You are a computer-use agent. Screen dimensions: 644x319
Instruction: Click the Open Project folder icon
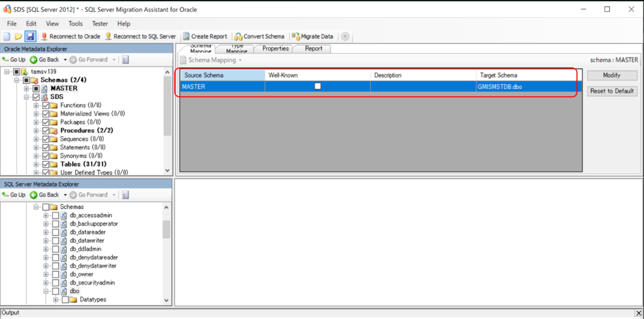pyautogui.click(x=18, y=37)
